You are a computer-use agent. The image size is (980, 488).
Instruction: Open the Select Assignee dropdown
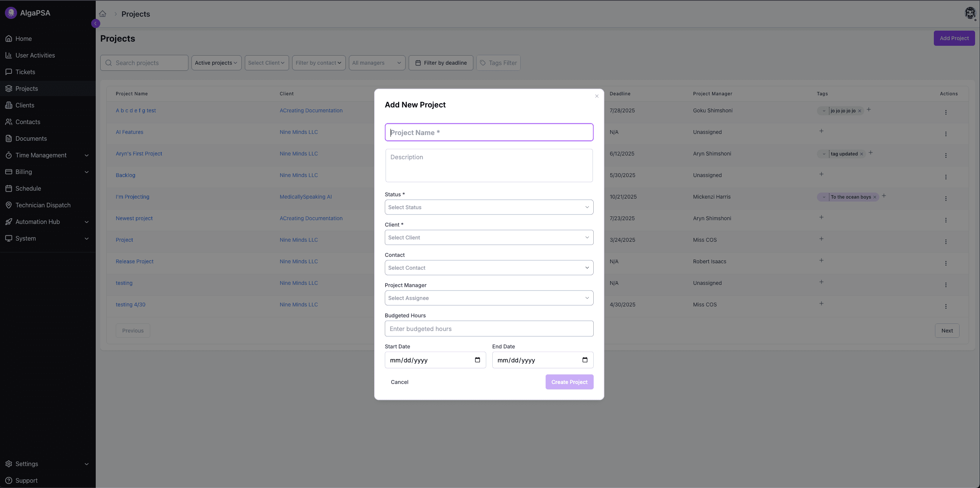[489, 298]
